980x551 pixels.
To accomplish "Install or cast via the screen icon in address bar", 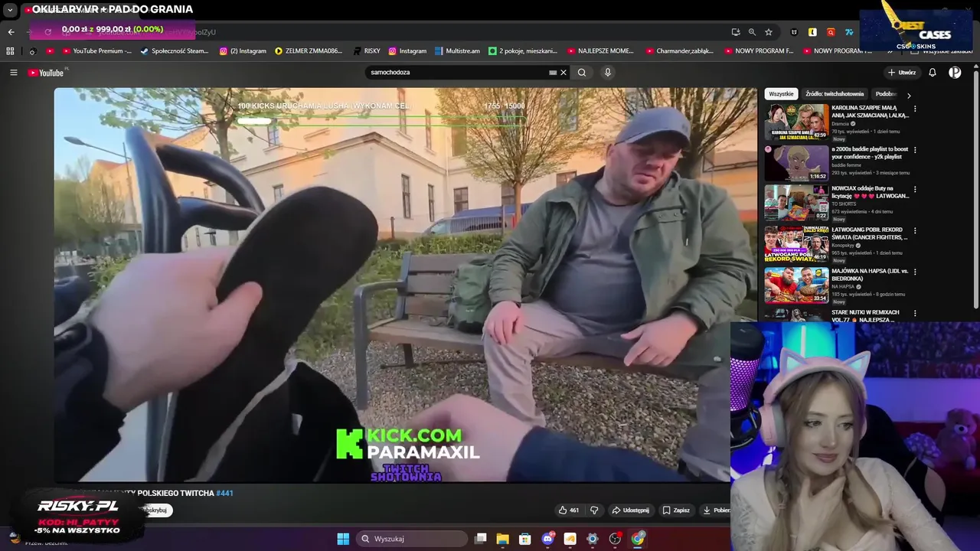I will (x=736, y=32).
